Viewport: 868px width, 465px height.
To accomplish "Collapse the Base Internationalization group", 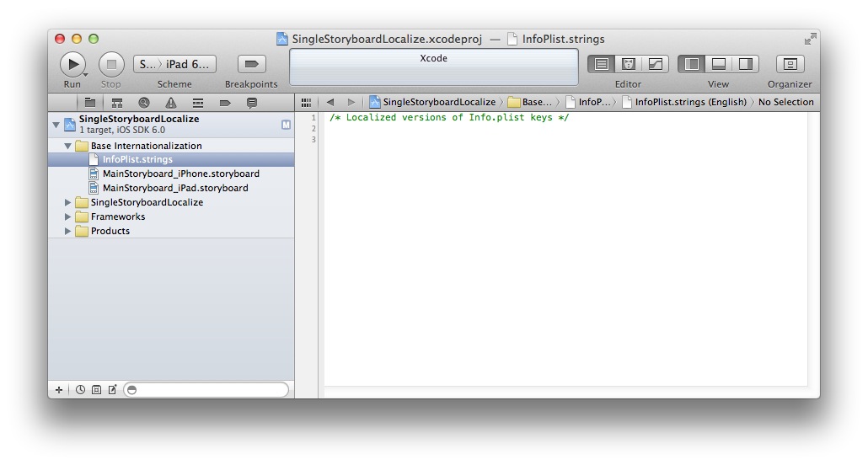I will click(67, 146).
